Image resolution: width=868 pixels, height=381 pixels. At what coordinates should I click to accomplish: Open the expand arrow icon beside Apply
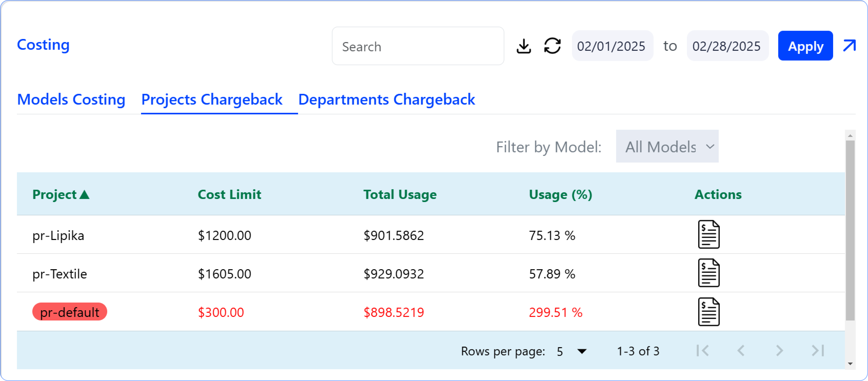849,46
